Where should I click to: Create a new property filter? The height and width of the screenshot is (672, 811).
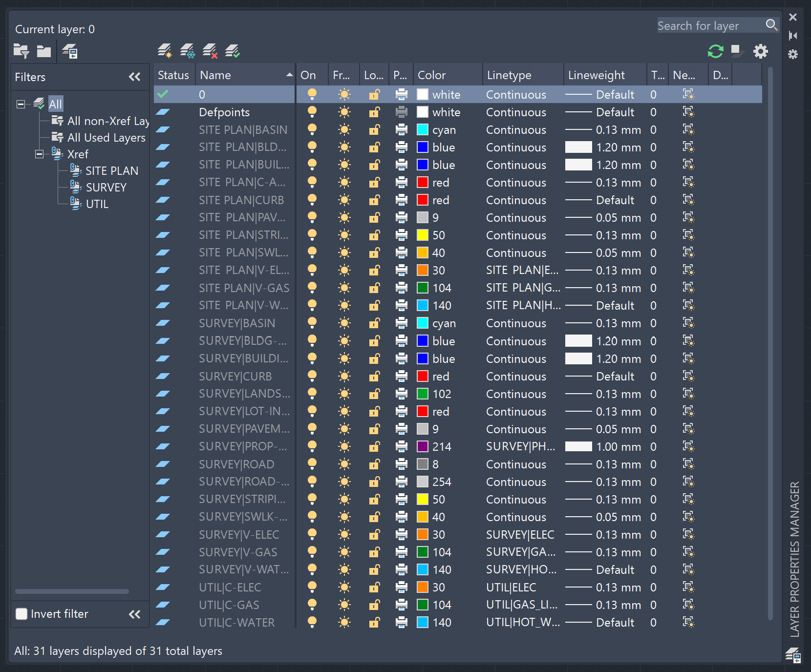click(21, 51)
